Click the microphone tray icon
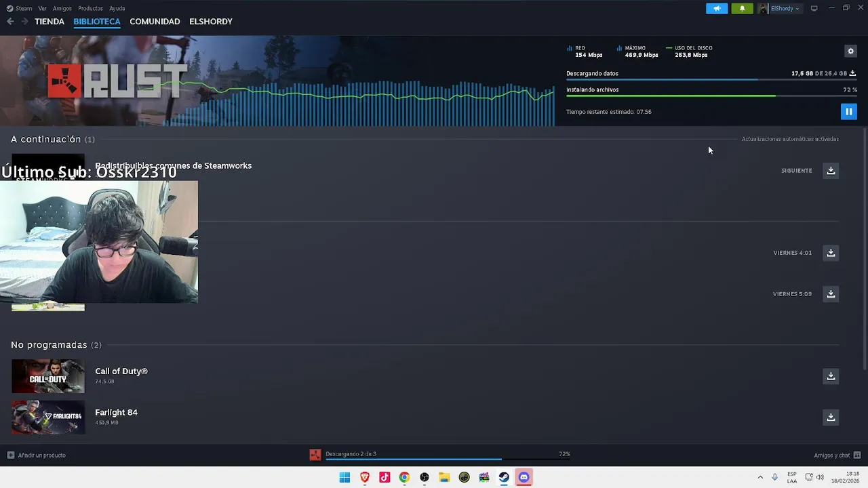Viewport: 868px width, 488px height. coord(775,477)
